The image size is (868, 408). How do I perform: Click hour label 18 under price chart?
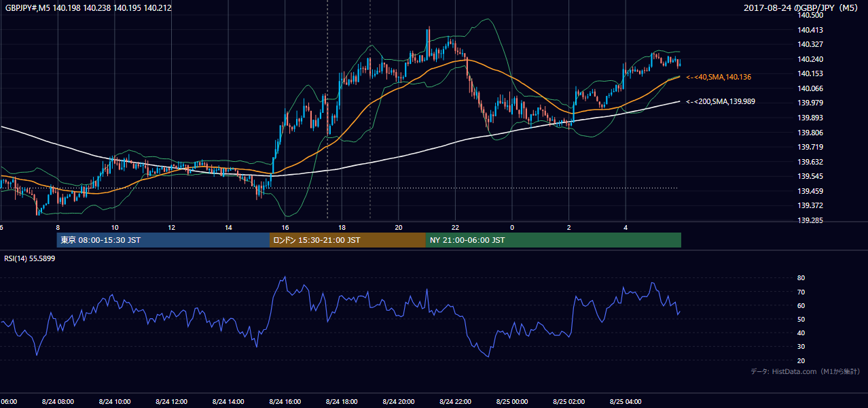click(x=342, y=228)
